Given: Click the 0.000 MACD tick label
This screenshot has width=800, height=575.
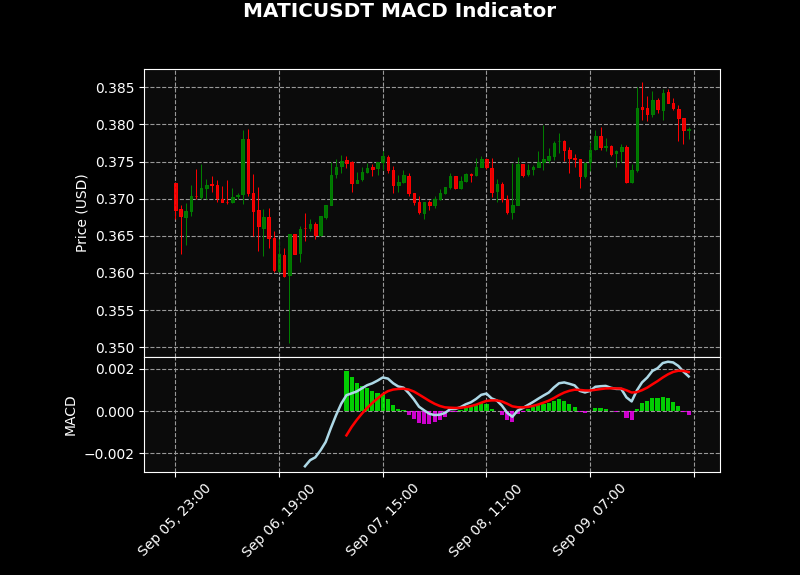Looking at the screenshot, I should (115, 412).
